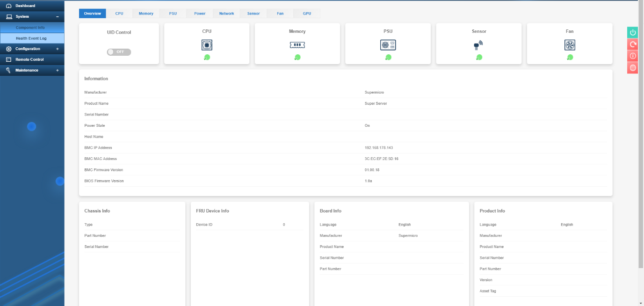Viewport: 644px width, 306px height.
Task: Open the GPU tab
Action: pos(307,14)
